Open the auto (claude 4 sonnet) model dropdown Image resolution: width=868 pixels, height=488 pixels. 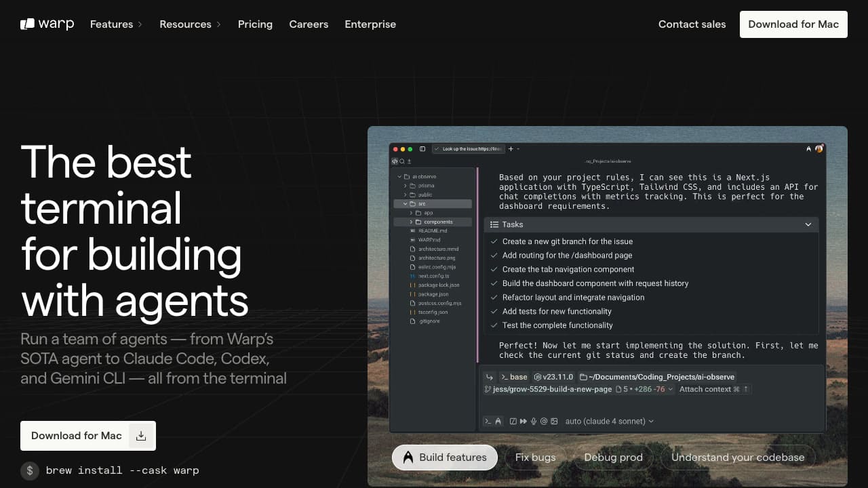[x=609, y=422]
